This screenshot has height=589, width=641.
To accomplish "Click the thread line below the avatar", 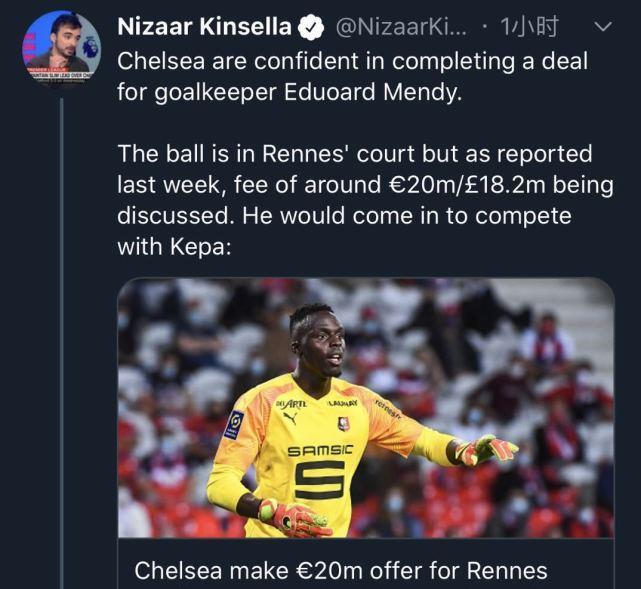I will click(62, 343).
